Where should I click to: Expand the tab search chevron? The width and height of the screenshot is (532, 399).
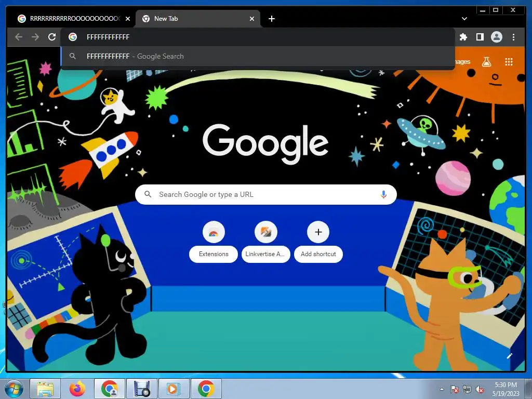point(464,19)
